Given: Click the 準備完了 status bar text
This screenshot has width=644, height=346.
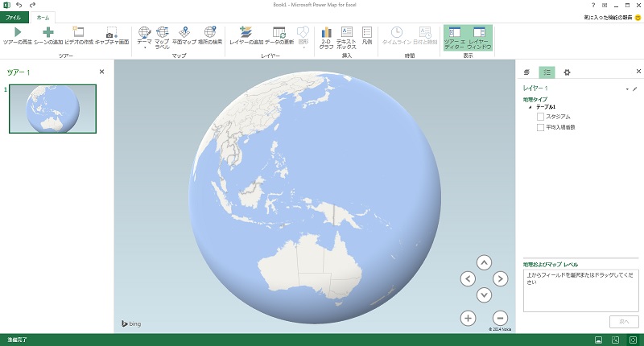Looking at the screenshot, I should coord(17,340).
